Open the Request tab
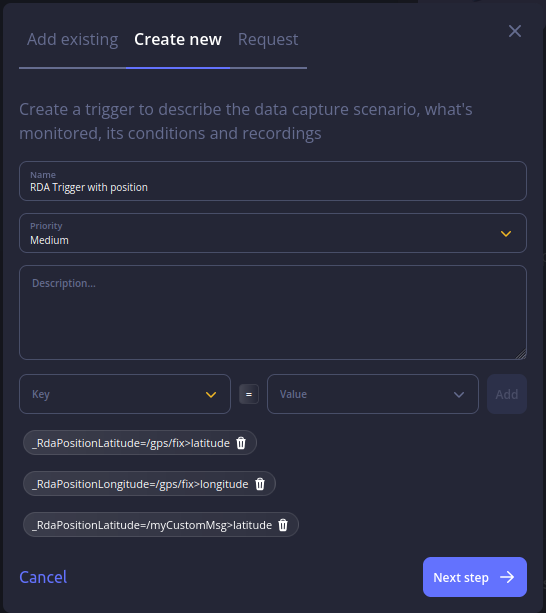 click(x=268, y=39)
